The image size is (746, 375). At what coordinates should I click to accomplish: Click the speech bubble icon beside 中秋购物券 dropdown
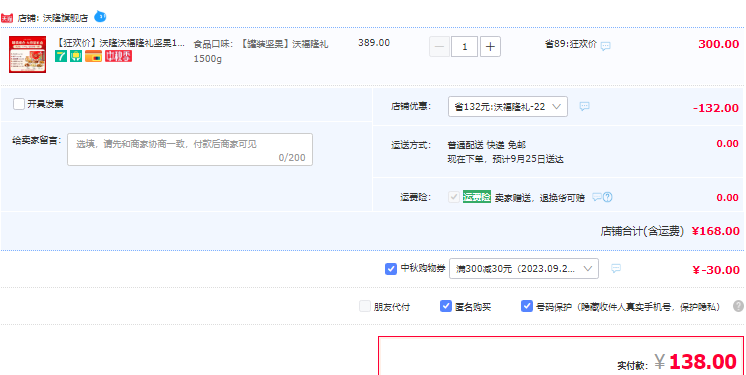(616, 268)
